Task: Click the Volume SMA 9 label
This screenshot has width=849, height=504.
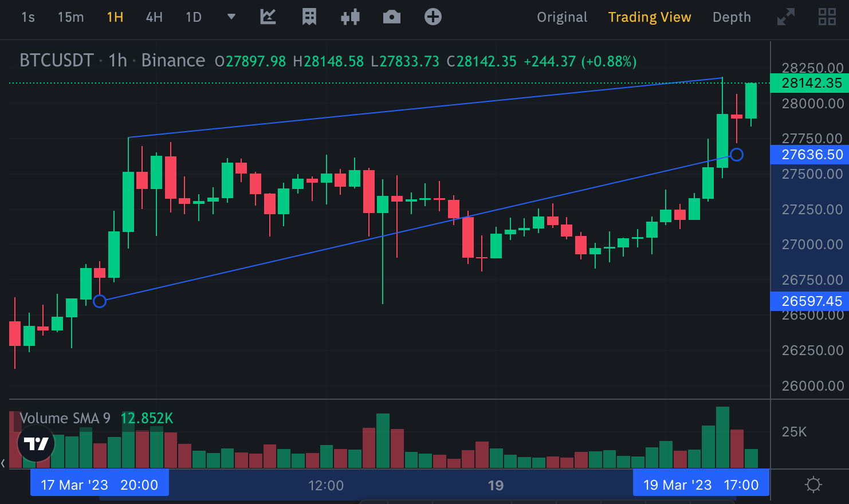Action: [x=64, y=418]
